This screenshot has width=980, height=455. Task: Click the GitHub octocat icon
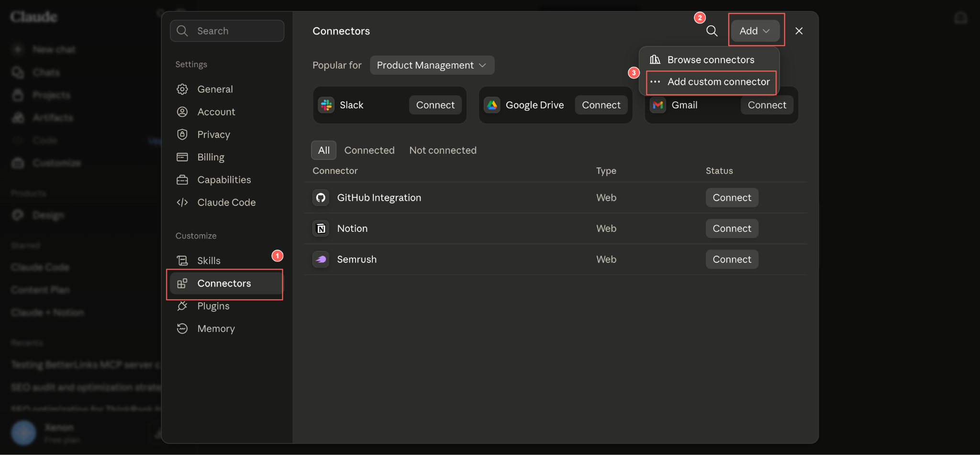pos(321,198)
